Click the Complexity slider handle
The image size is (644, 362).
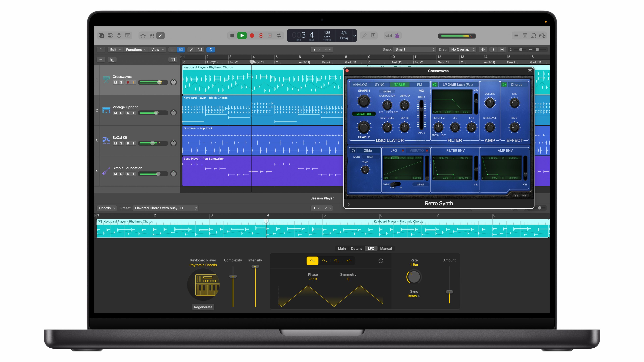233,276
